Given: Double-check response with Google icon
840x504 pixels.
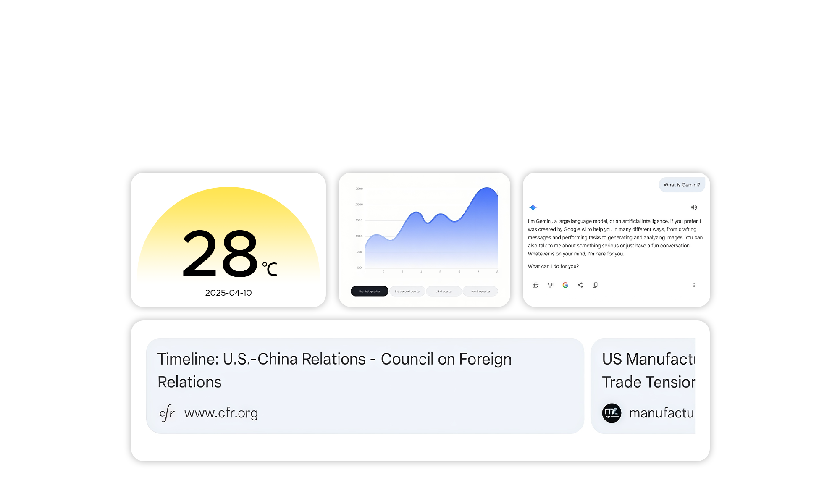Looking at the screenshot, I should [565, 285].
